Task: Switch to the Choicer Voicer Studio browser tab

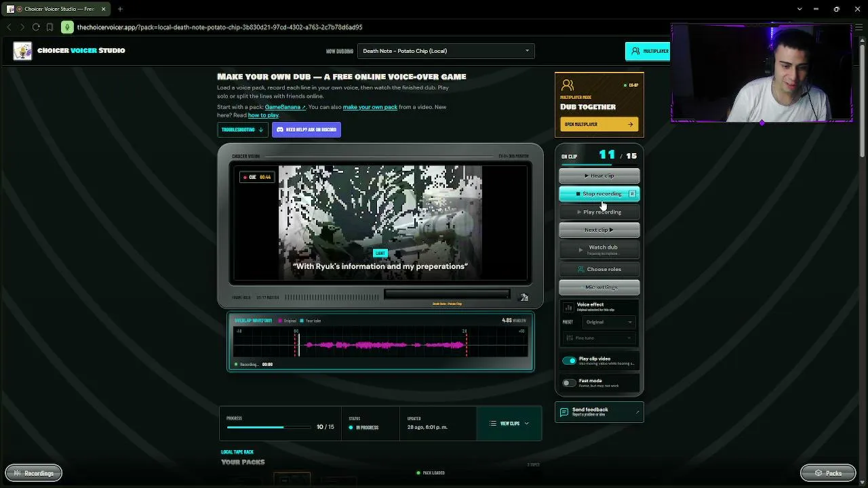Action: tap(56, 9)
